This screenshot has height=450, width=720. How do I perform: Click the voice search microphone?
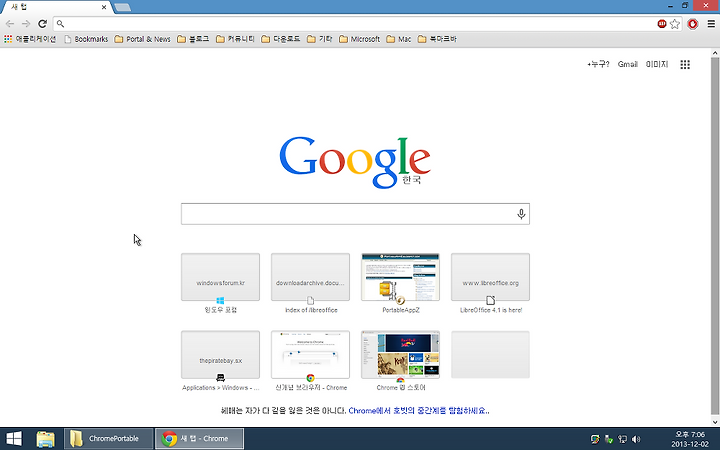point(521,214)
